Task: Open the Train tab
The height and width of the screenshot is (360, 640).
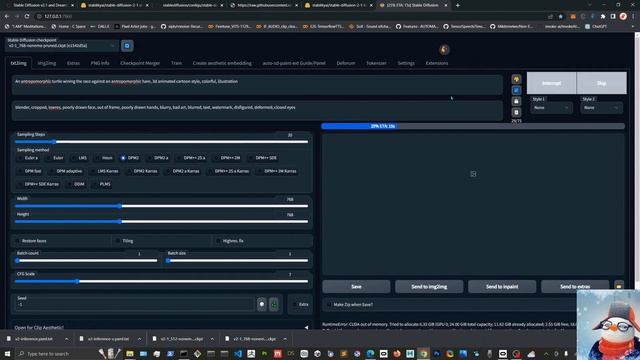Action: point(176,63)
